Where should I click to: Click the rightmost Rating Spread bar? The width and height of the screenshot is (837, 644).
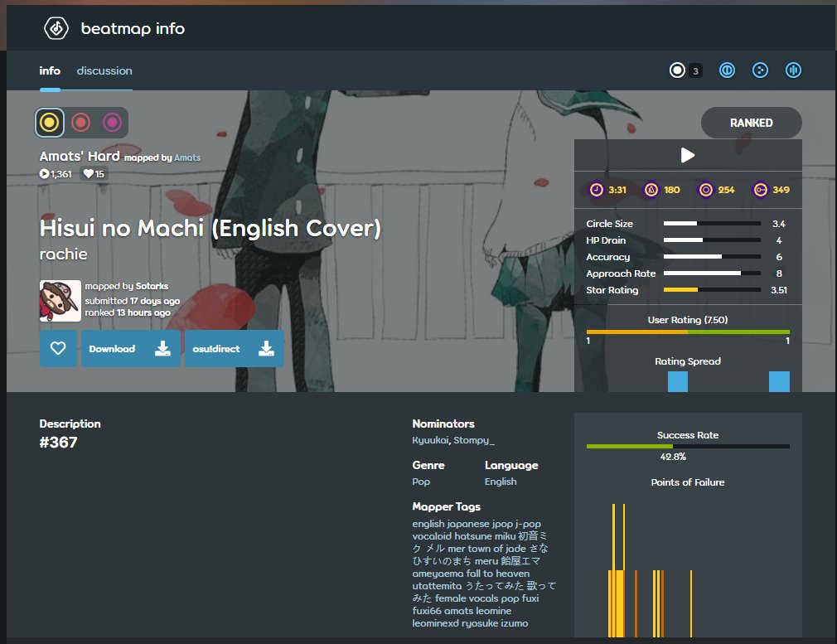pos(779,382)
